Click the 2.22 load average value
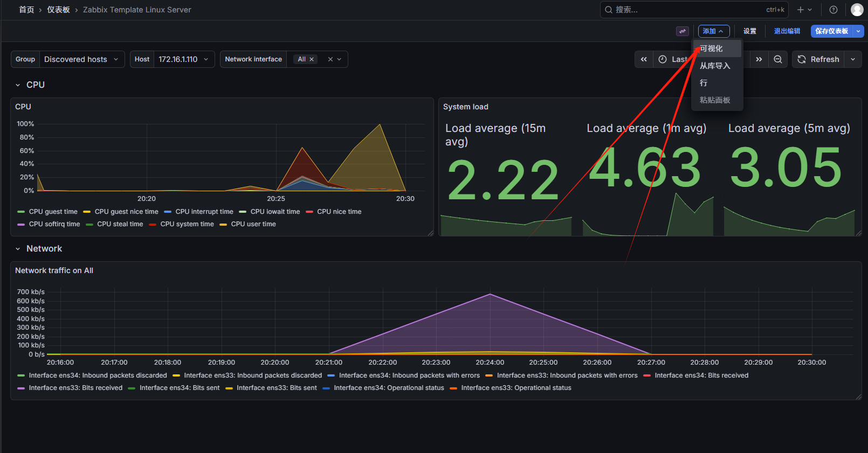Image resolution: width=868 pixels, height=453 pixels. click(503, 180)
